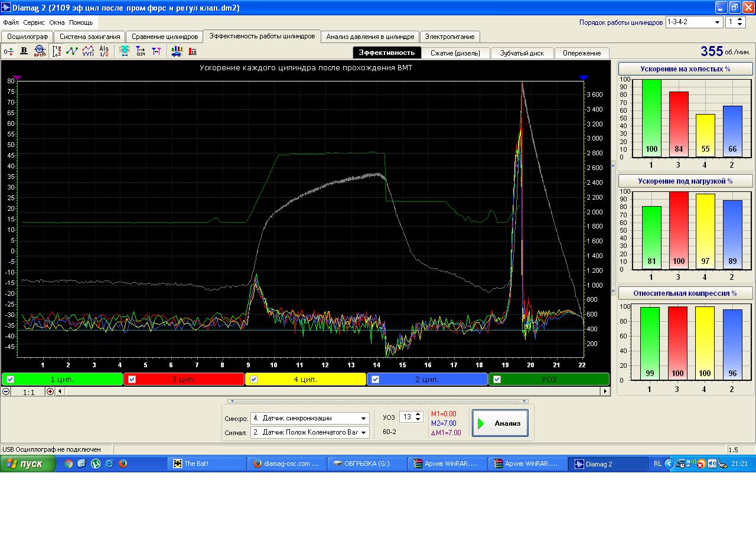Increase the УОЗ value with up arrow
The image size is (756, 558).
419,415
